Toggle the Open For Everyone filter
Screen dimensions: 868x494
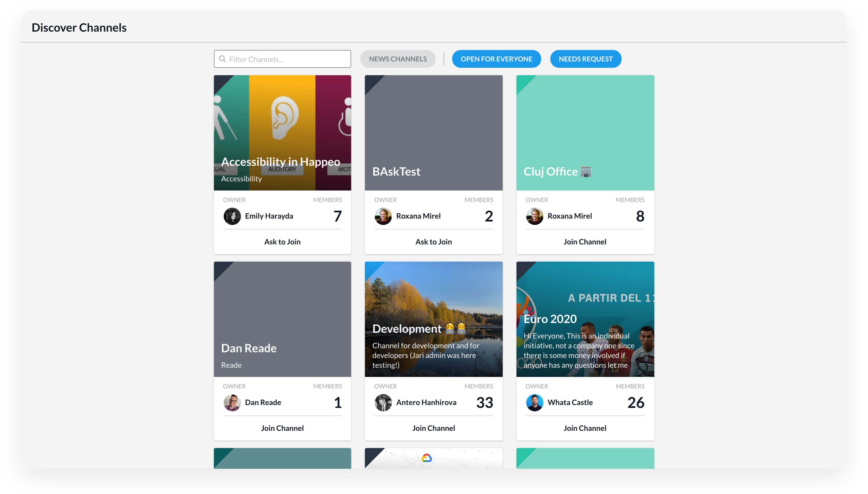click(496, 59)
